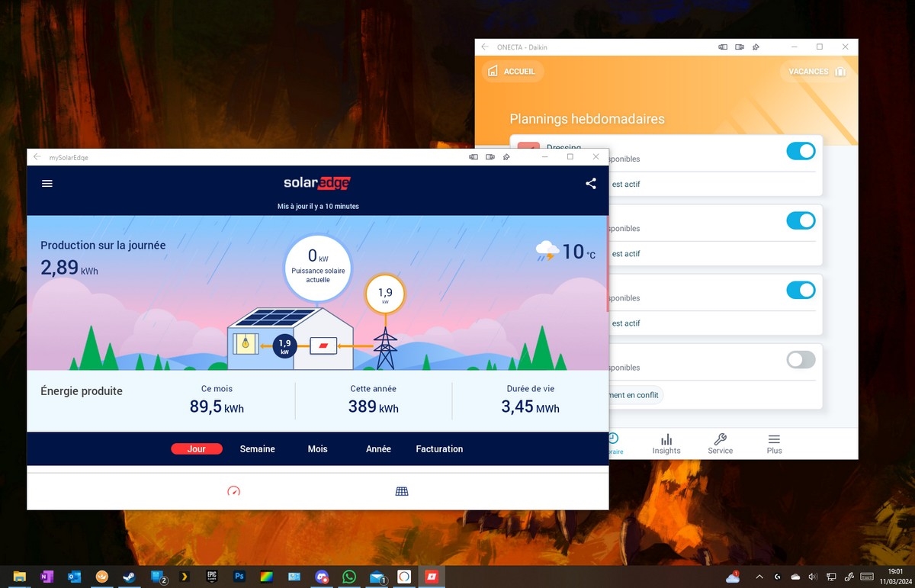Open Outlook from the taskbar
Viewport: 915px width, 588px height.
click(x=74, y=577)
